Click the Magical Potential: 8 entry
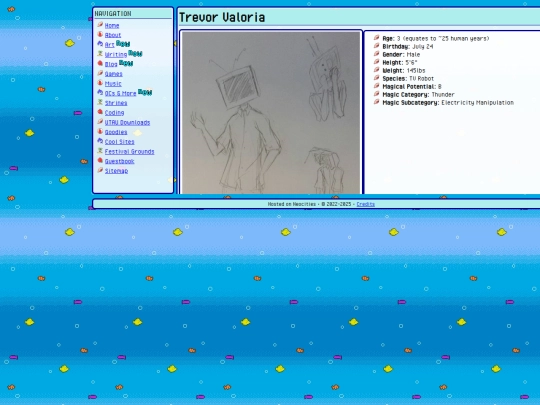540x405 pixels. (412, 86)
